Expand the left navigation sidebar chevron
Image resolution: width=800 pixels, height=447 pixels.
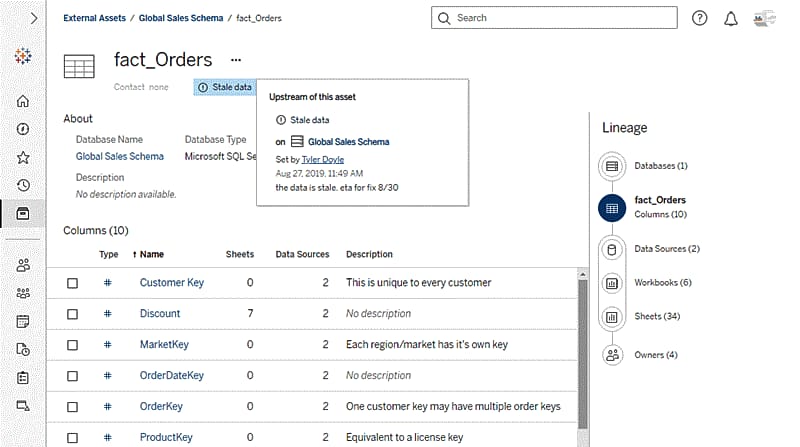pos(33,18)
